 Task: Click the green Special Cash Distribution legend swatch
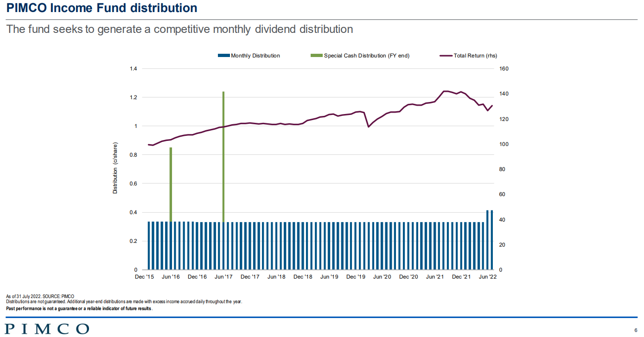[316, 56]
